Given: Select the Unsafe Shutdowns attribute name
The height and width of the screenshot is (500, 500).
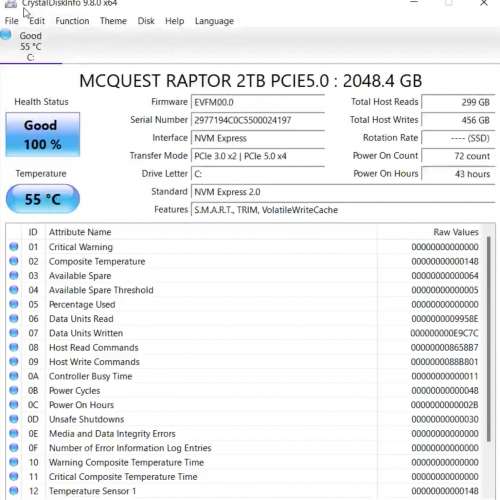Looking at the screenshot, I should pyautogui.click(x=87, y=419).
